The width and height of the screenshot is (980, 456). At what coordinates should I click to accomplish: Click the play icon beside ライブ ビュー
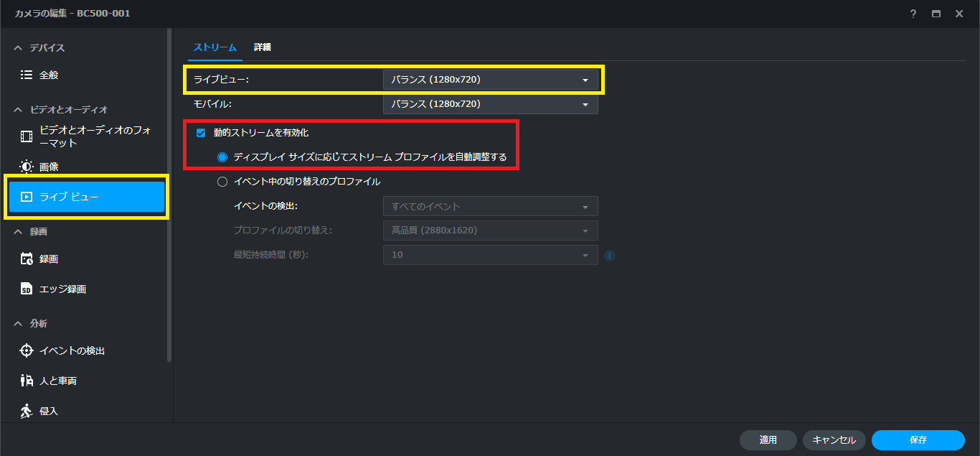click(x=27, y=197)
